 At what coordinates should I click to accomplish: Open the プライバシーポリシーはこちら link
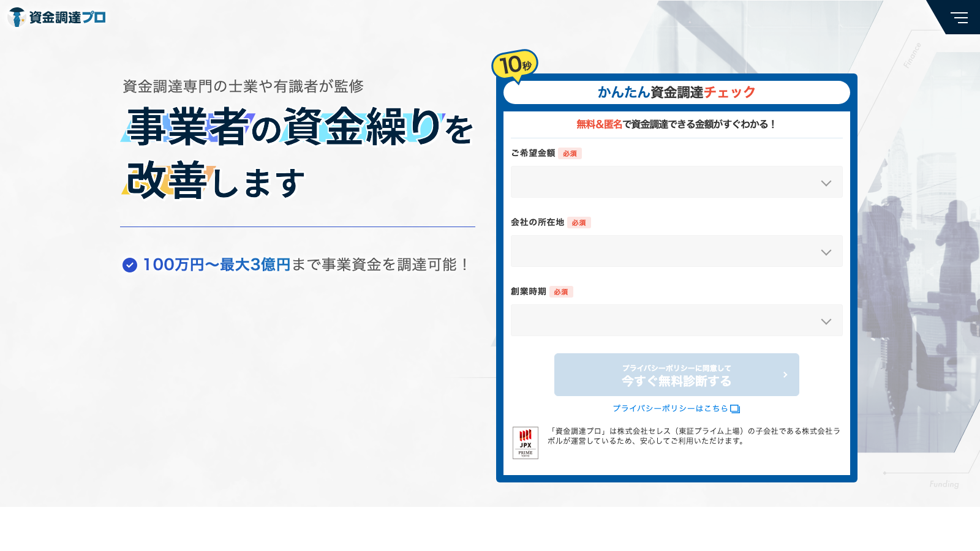pyautogui.click(x=670, y=408)
